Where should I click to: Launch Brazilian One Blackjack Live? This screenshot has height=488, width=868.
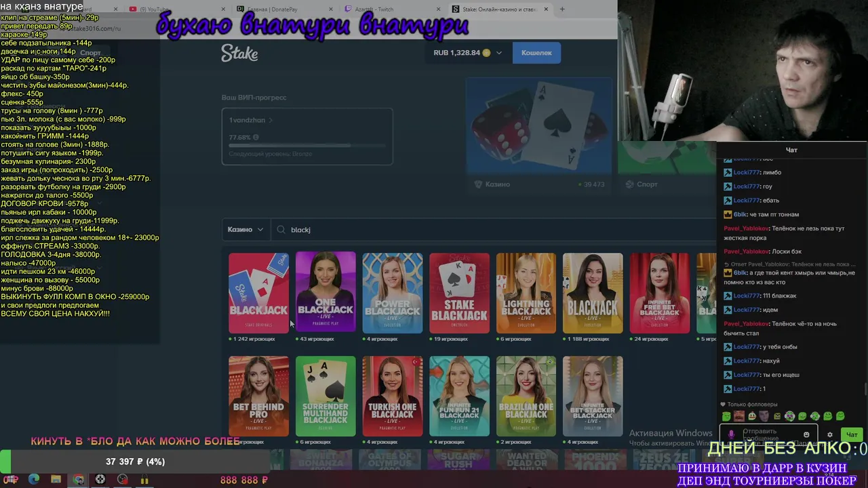(526, 396)
